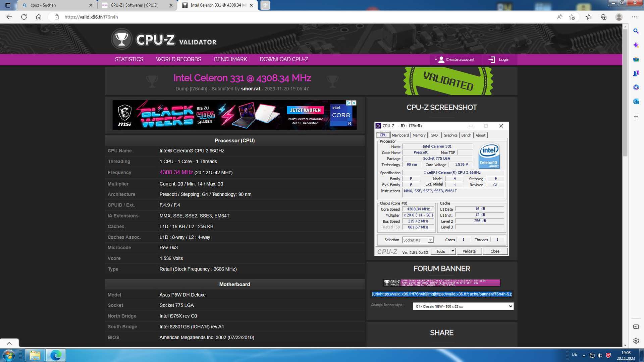Show hidden system tray icons
This screenshot has width=644, height=362.
584,356
